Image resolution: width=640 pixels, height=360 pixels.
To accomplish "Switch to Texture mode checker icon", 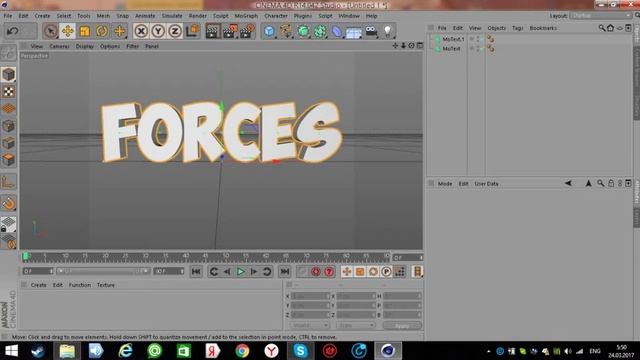I will (8, 92).
